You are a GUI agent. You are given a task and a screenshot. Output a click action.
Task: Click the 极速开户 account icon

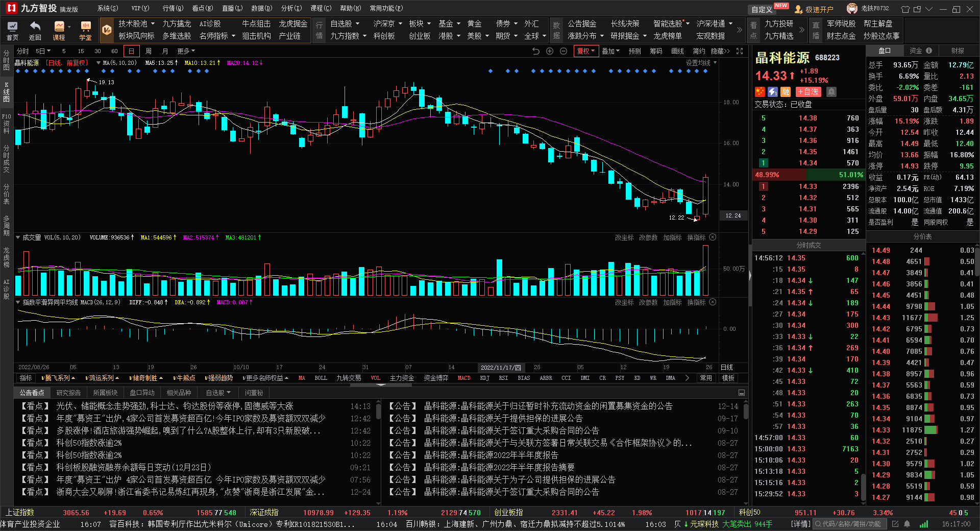(x=799, y=9)
